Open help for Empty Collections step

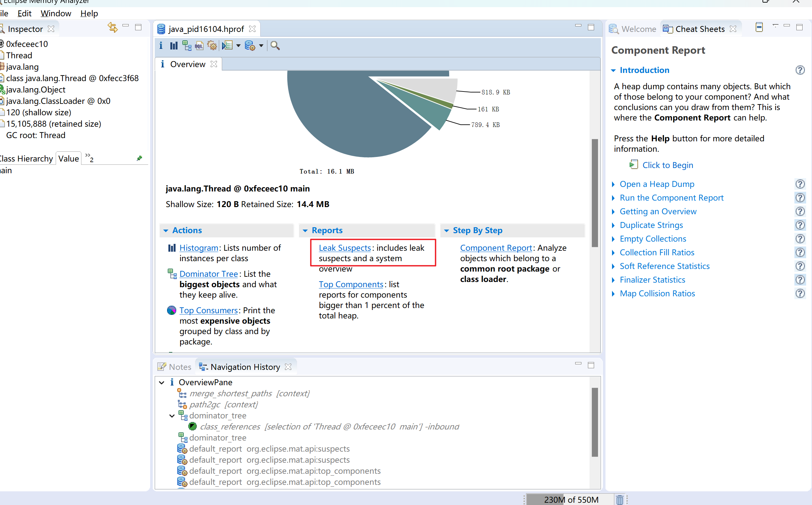[x=800, y=239]
